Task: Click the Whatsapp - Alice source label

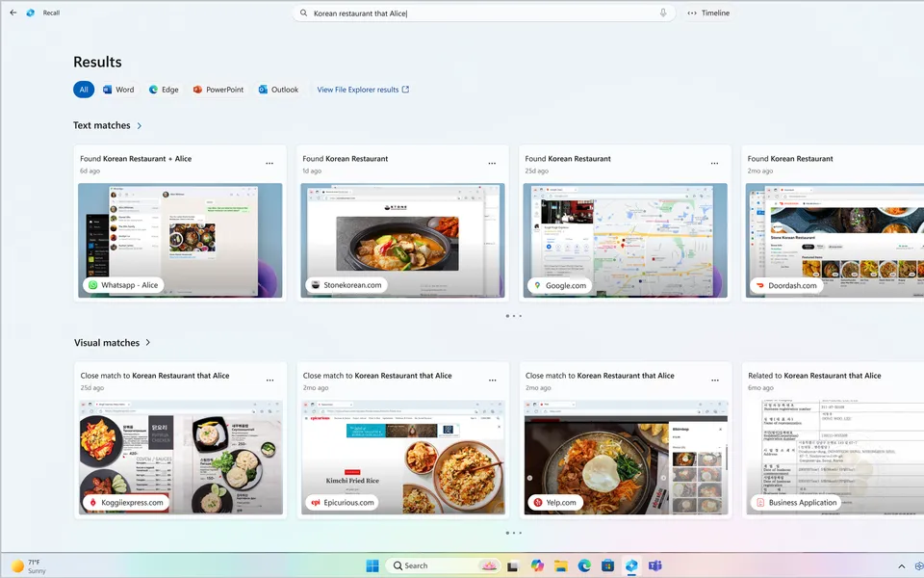Action: [124, 285]
